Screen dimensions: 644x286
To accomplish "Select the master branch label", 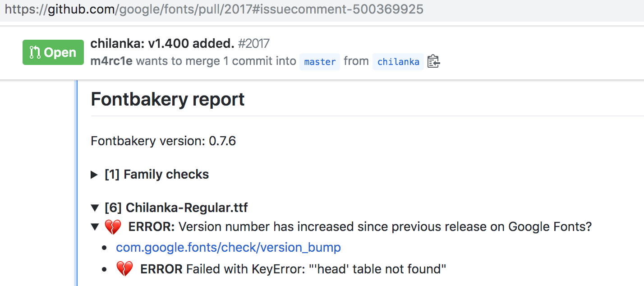I will (x=319, y=62).
